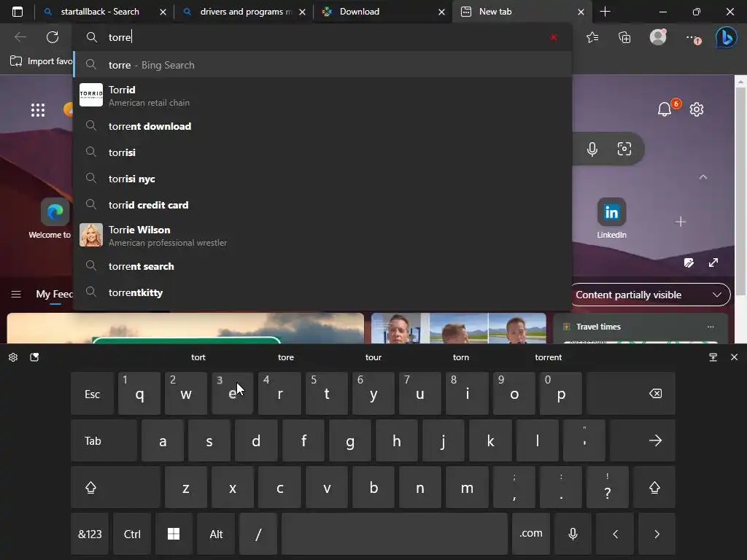This screenshot has height=560, width=747.
Task: Edit the background image icon
Action: 689,262
